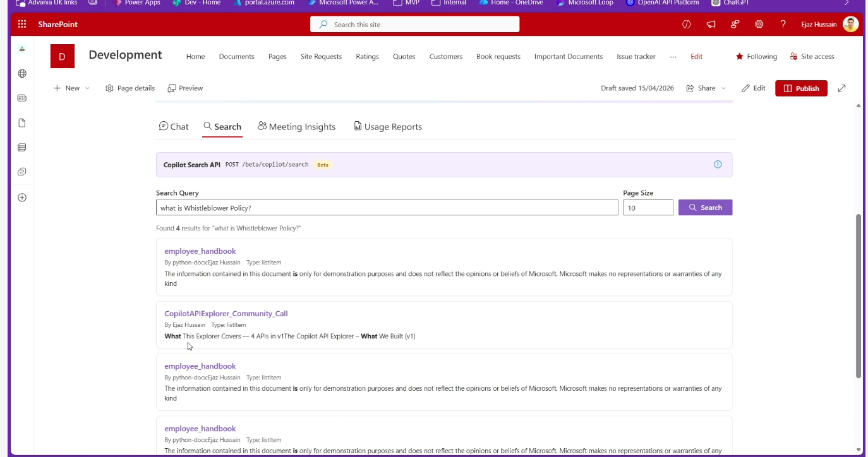Image resolution: width=868 pixels, height=457 pixels.
Task: Click the help question mark icon
Action: click(x=783, y=25)
